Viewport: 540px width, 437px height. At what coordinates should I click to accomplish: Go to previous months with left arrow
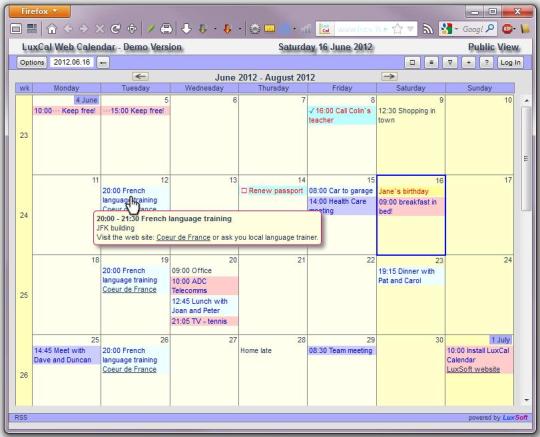(x=141, y=76)
